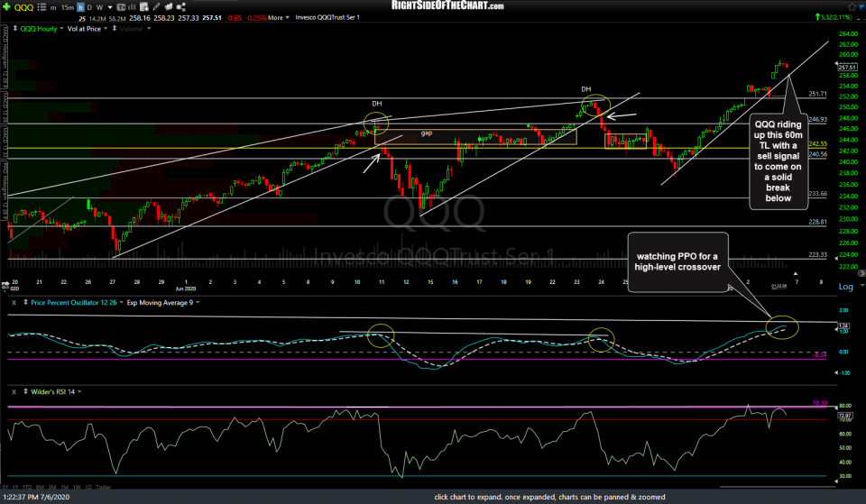Click the RSI value label 72.97
The width and height of the screenshot is (866, 504).
(845, 415)
